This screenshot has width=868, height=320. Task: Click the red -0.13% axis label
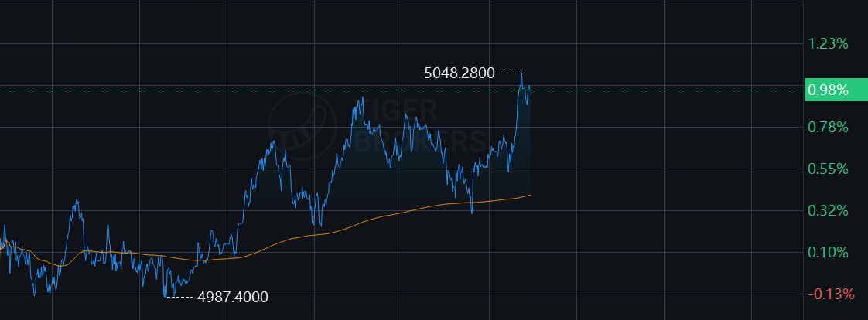pyautogui.click(x=832, y=294)
